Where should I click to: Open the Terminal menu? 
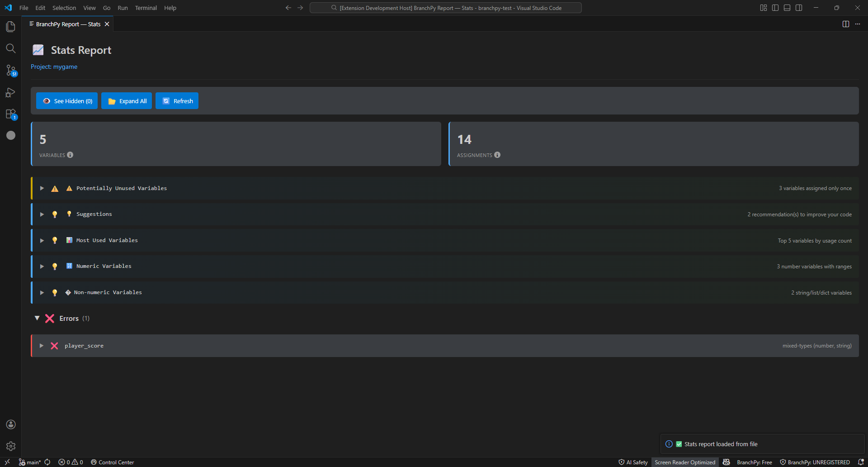coord(146,8)
